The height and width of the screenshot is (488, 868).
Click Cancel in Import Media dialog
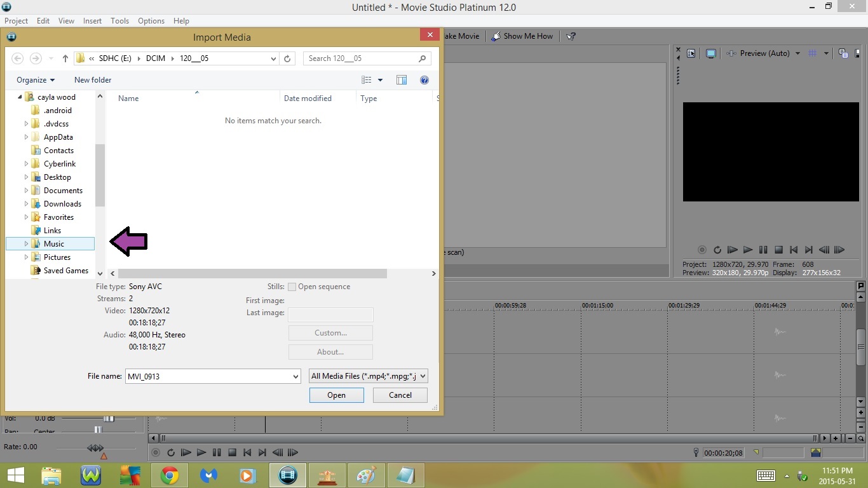(x=400, y=395)
